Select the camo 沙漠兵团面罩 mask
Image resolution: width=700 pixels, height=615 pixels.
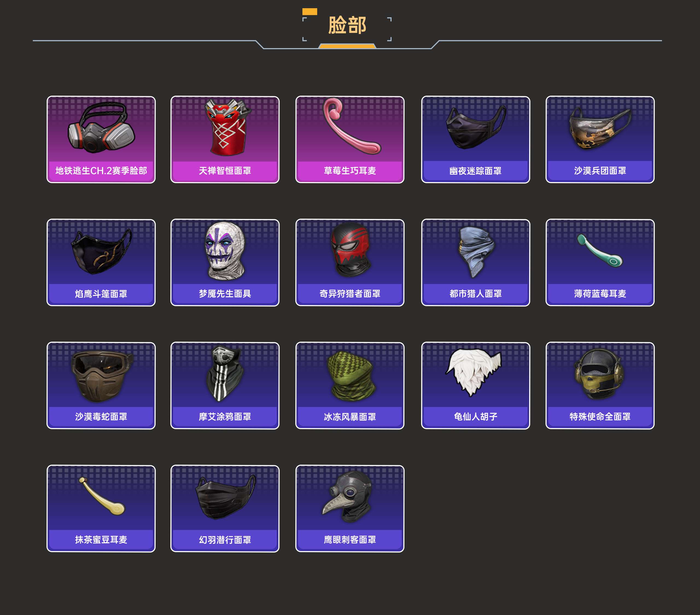600,139
